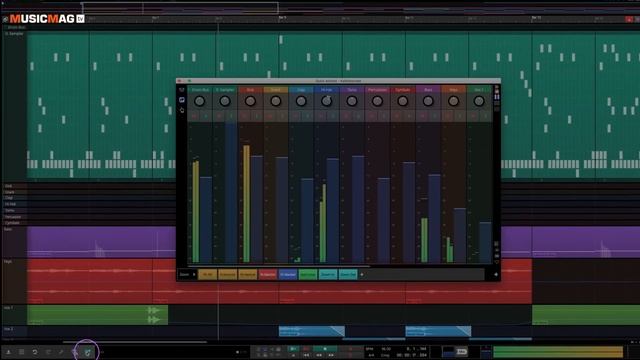The height and width of the screenshot is (360, 640).
Task: Click the arrow icon right of the mixer's plugin row
Action: 496,275
